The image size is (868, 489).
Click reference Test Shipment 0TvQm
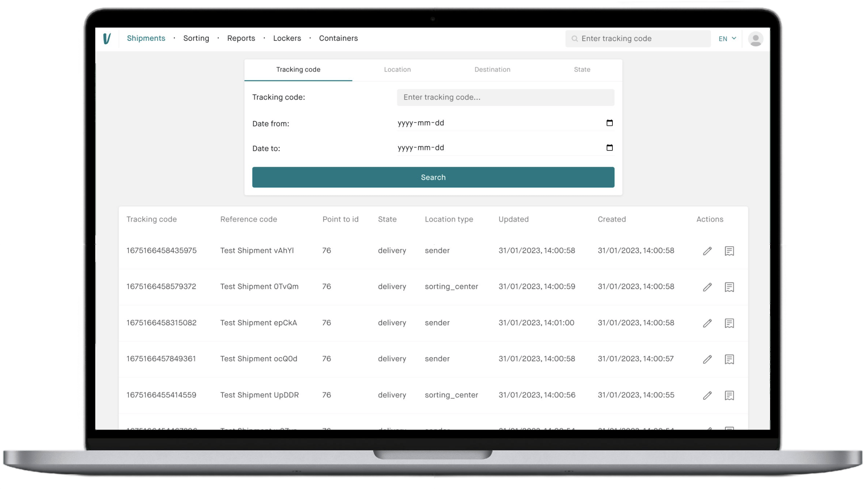[259, 287]
